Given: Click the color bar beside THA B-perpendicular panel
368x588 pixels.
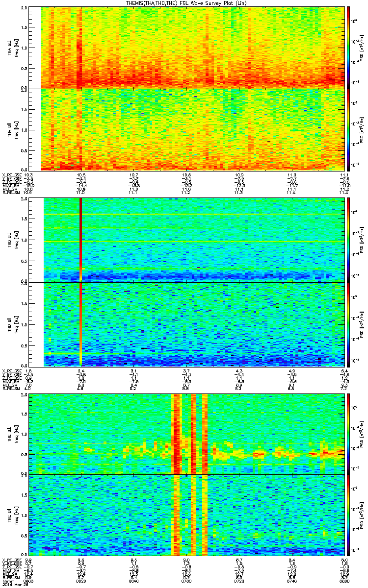Looking at the screenshot, I should pos(348,48).
